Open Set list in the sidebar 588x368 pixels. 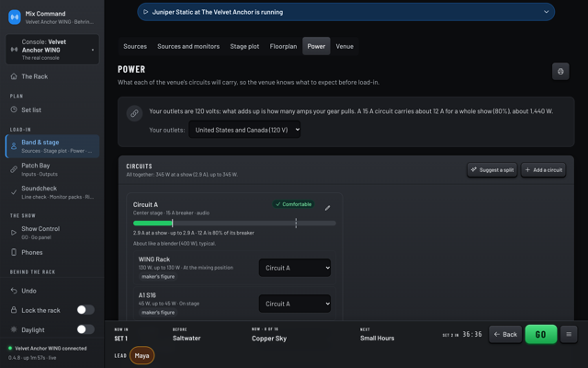pos(52,109)
